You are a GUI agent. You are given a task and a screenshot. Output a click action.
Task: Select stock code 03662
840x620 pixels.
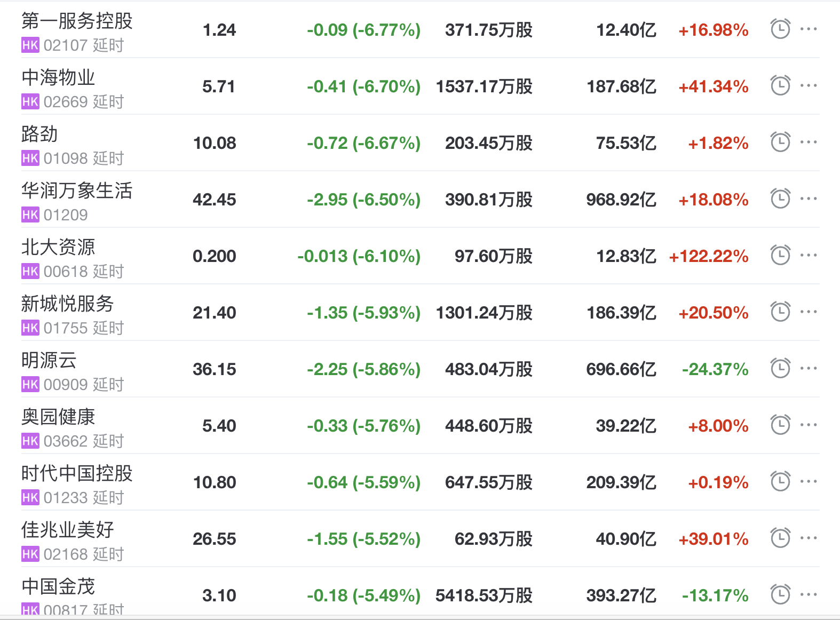[66, 441]
